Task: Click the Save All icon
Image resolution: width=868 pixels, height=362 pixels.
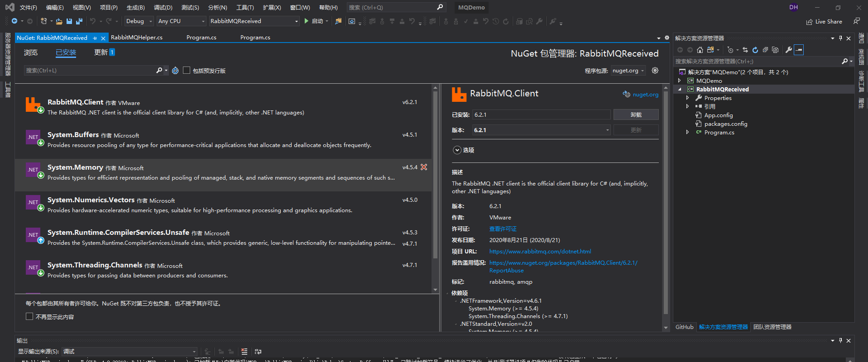Action: click(x=79, y=21)
